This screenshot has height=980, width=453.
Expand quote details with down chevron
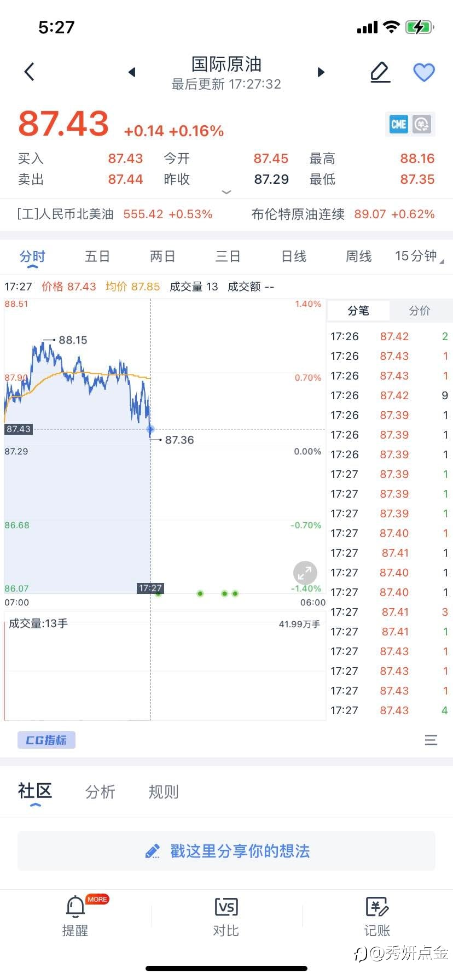point(226,192)
